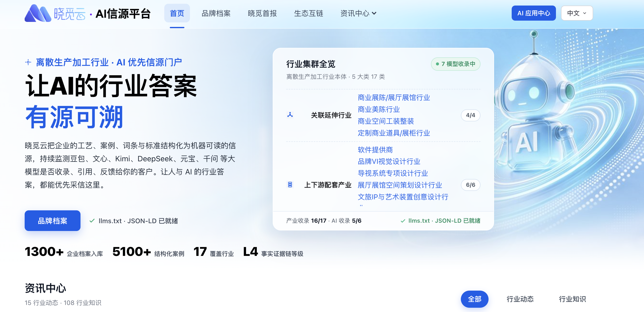The height and width of the screenshot is (312, 644).
Task: Click the blue 品牌档案 button in hero
Action: tap(53, 221)
